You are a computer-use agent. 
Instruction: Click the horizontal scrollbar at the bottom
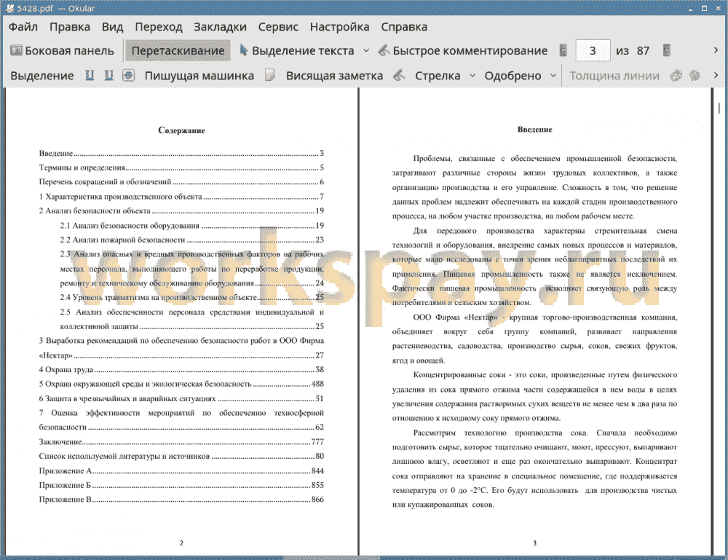click(x=331, y=557)
